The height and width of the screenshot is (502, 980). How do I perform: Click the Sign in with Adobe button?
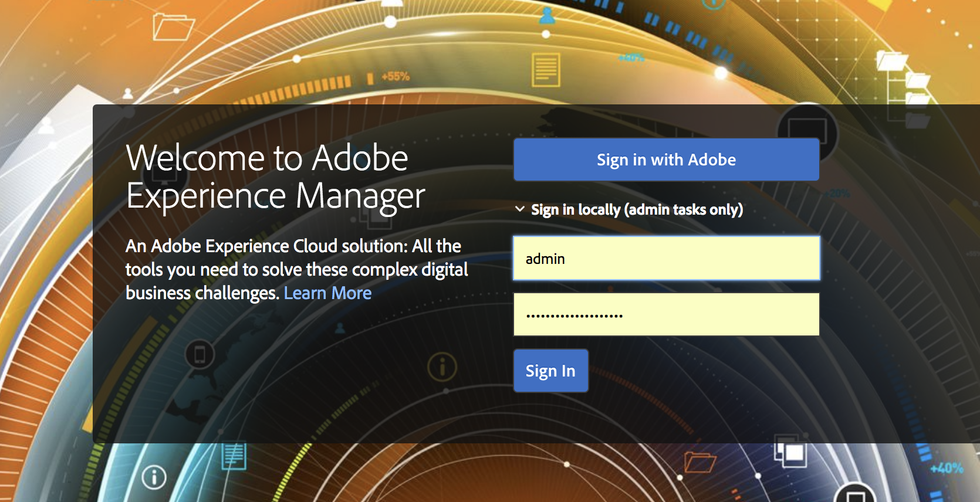(x=666, y=160)
